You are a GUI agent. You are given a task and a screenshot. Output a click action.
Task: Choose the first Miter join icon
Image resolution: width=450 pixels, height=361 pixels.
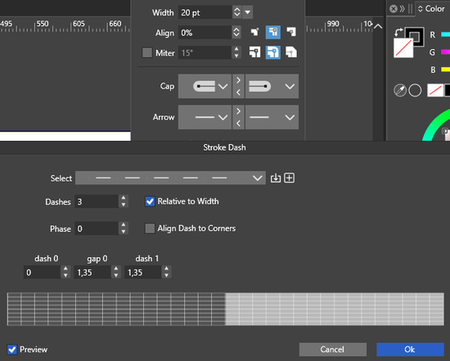(255, 52)
